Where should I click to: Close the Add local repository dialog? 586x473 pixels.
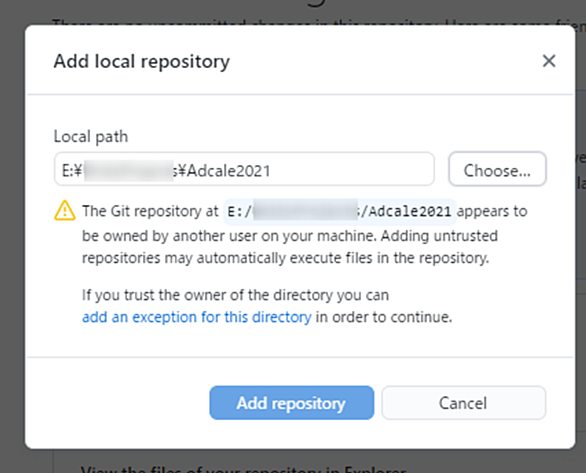tap(549, 61)
